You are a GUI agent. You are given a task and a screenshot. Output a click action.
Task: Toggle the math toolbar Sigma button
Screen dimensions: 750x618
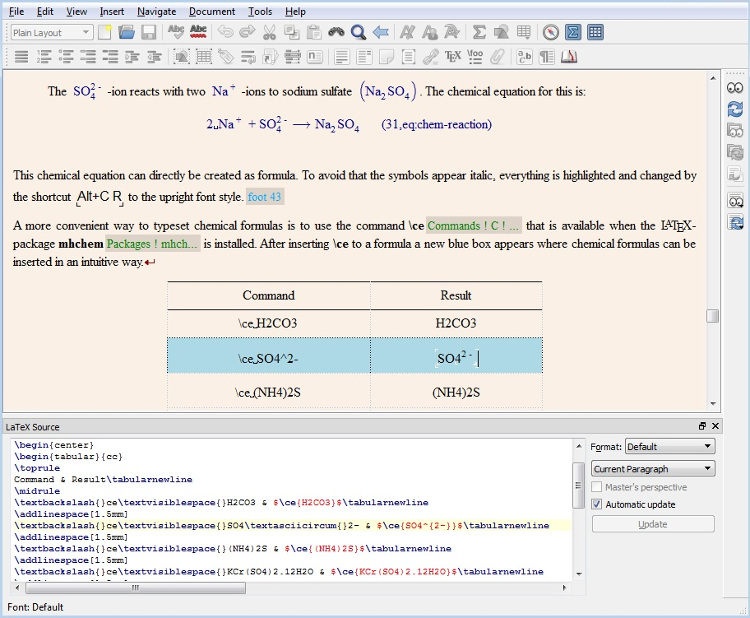pyautogui.click(x=573, y=33)
